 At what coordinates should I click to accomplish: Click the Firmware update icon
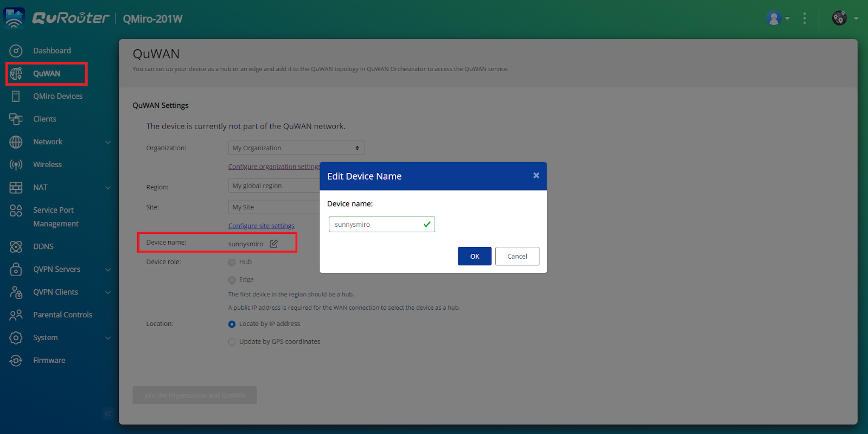coord(16,361)
